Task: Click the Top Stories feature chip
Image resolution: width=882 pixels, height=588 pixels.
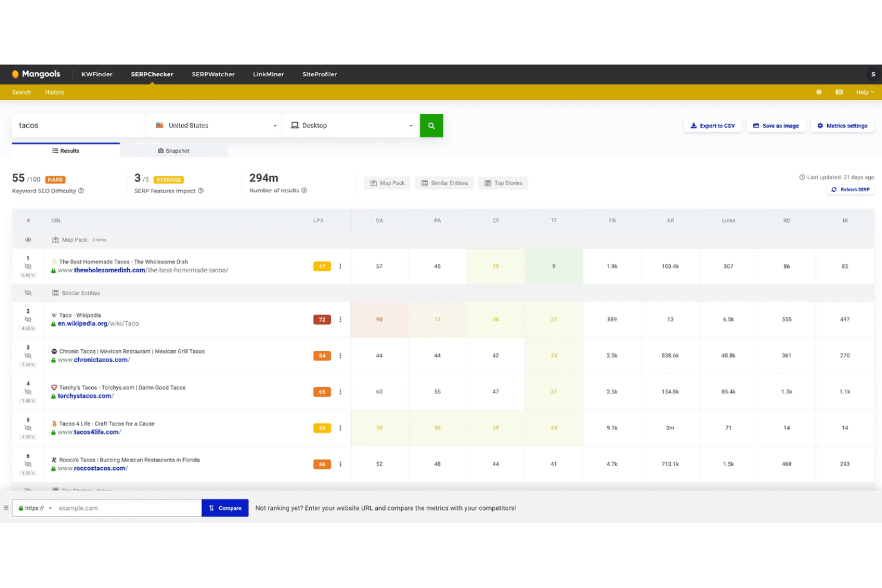Action: 503,183
